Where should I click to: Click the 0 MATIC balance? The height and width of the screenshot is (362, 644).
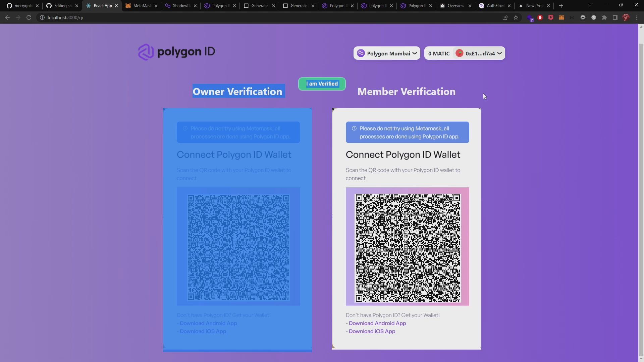(439, 53)
